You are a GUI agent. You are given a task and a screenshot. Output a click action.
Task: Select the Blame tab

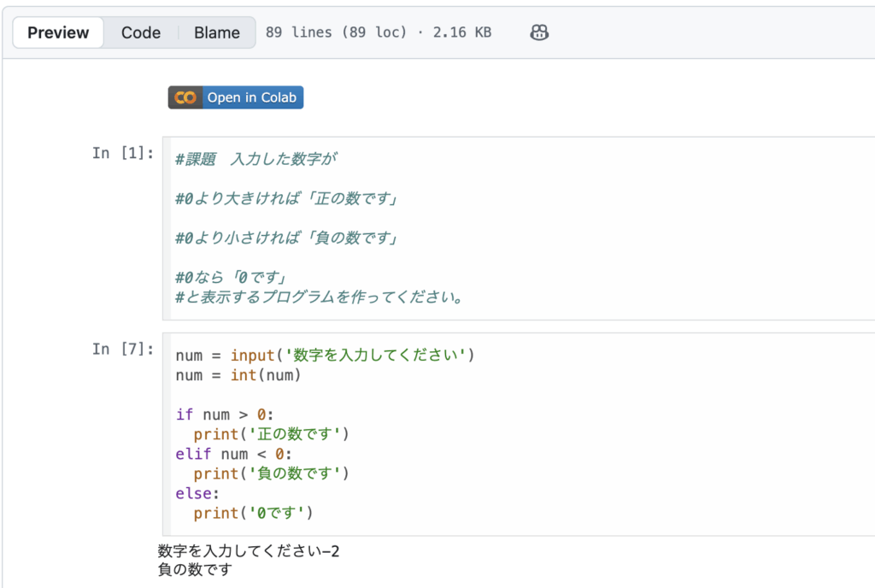tap(217, 32)
